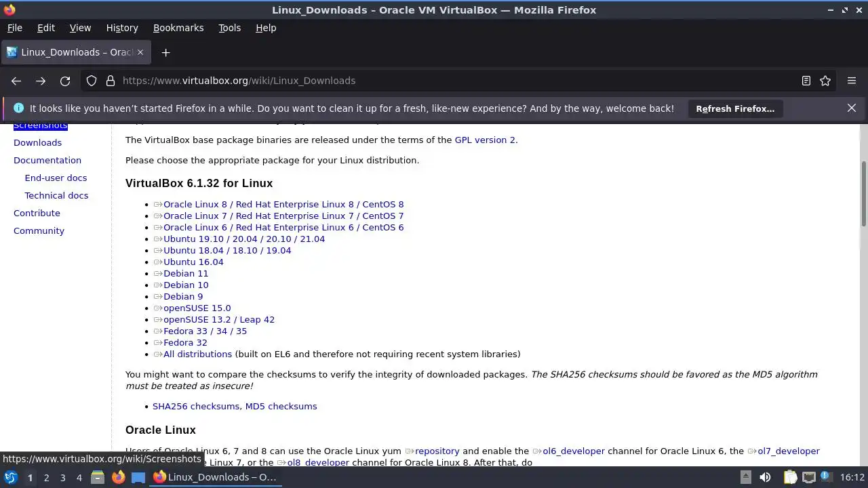Image resolution: width=868 pixels, height=488 pixels.
Task: Open the View menu
Action: coord(80,28)
